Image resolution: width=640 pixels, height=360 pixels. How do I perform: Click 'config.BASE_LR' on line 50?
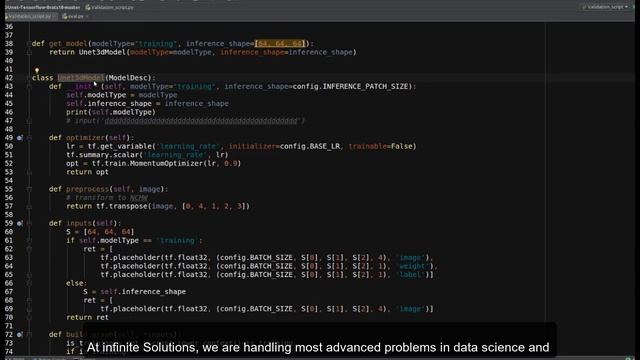coord(310,147)
